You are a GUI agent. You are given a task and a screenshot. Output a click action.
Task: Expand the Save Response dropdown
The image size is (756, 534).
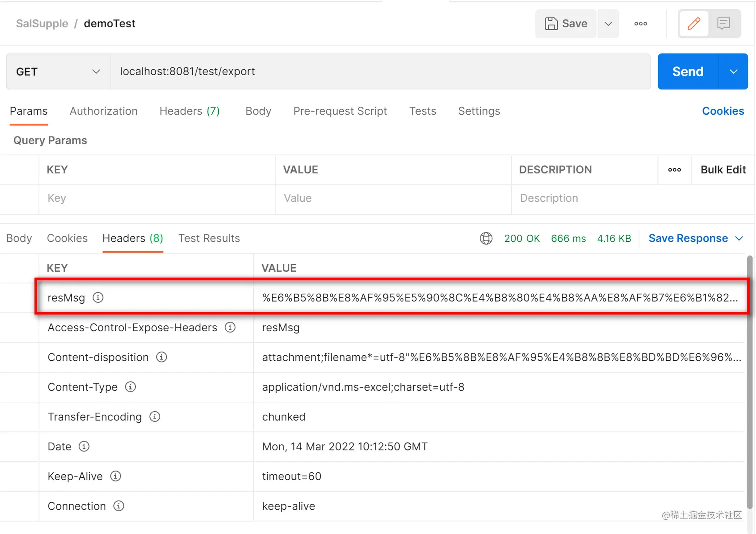[x=739, y=239]
